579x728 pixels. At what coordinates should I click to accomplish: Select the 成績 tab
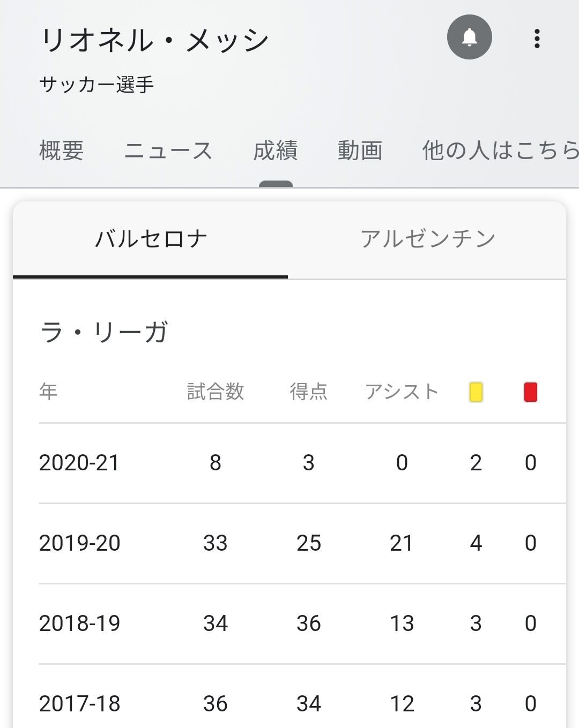(x=276, y=151)
